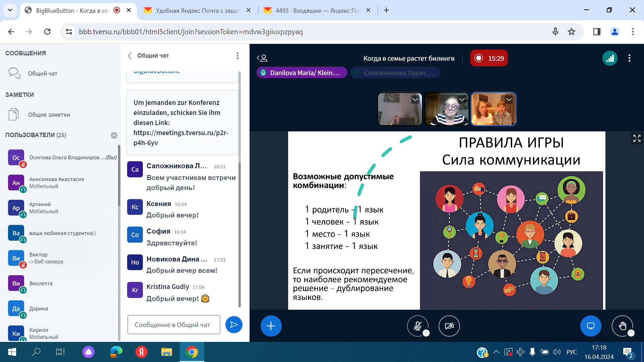
Task: Expand dropdown on the third webcam thumbnail
Action: (508, 100)
